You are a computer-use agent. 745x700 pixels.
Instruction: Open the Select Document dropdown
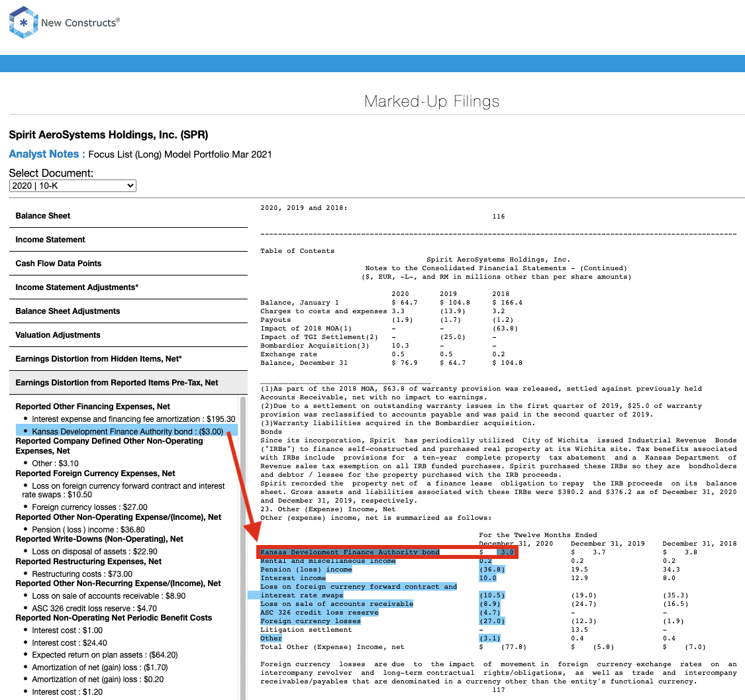(x=73, y=186)
